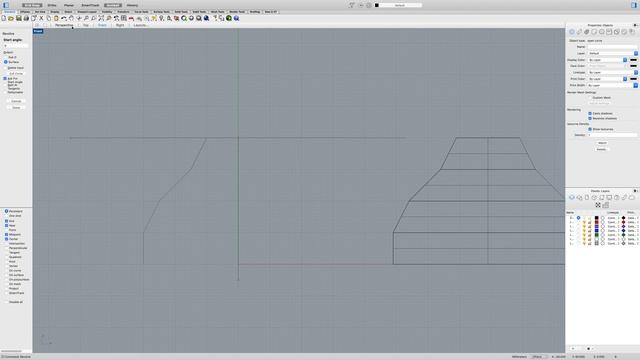640x360 pixels.
Task: Toggle the left sidebar icon in title bar
Action: (6, 5)
